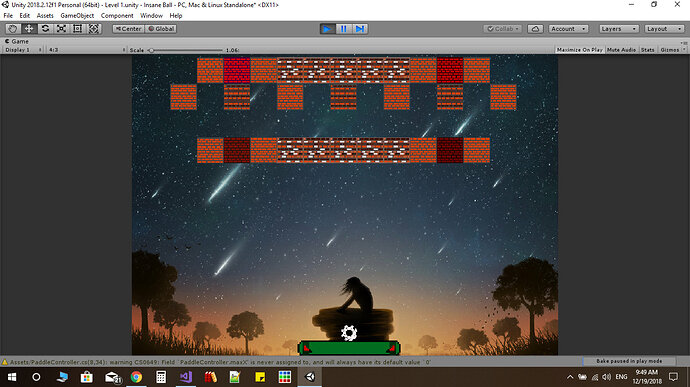This screenshot has width=690, height=387.
Task: Stop play mode with the Play button
Action: click(x=327, y=29)
